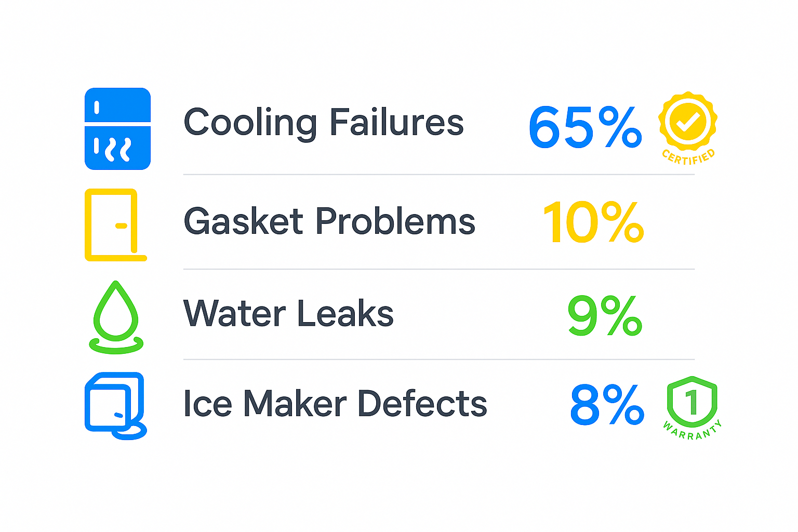This screenshot has height=532, width=798.
Task: Select the blue ice cube icon
Action: pos(115,405)
